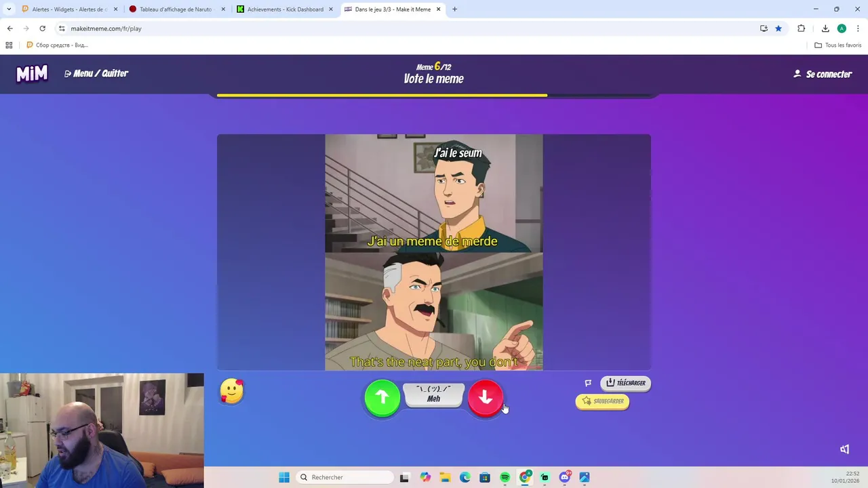Open the Сбор средств bookmark
The image size is (868, 488).
[57, 45]
